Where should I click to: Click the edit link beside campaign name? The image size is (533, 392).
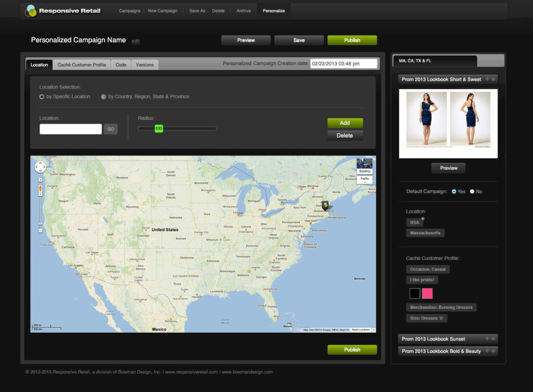point(136,41)
